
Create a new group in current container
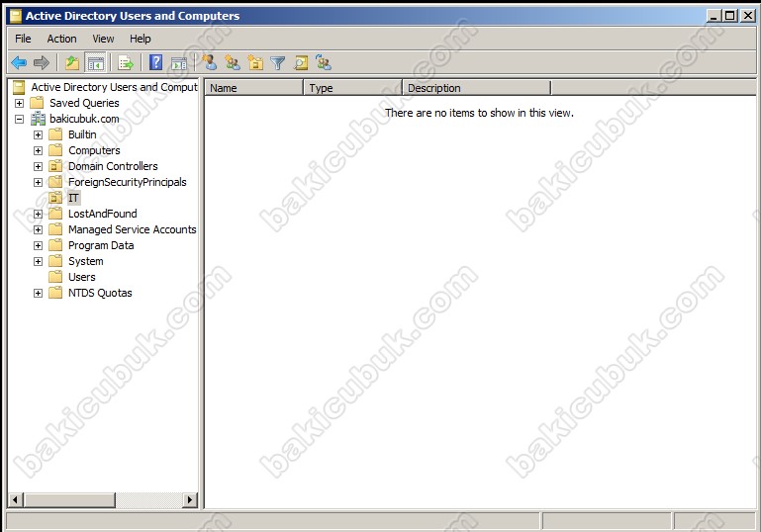pos(233,62)
